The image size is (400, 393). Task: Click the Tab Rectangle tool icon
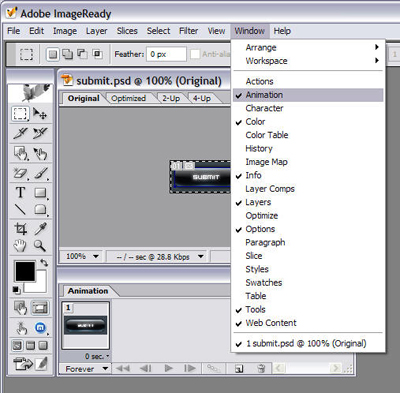(x=40, y=210)
